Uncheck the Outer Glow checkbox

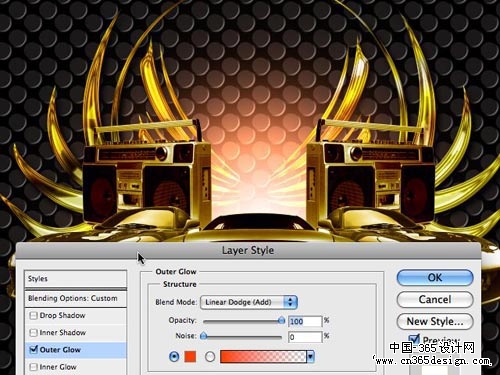pyautogui.click(x=33, y=350)
